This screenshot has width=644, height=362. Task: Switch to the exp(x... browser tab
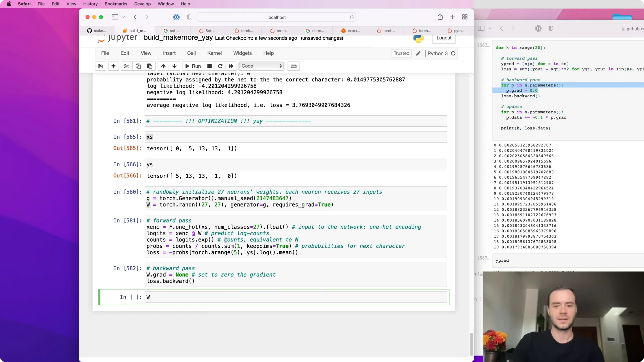tap(350, 31)
